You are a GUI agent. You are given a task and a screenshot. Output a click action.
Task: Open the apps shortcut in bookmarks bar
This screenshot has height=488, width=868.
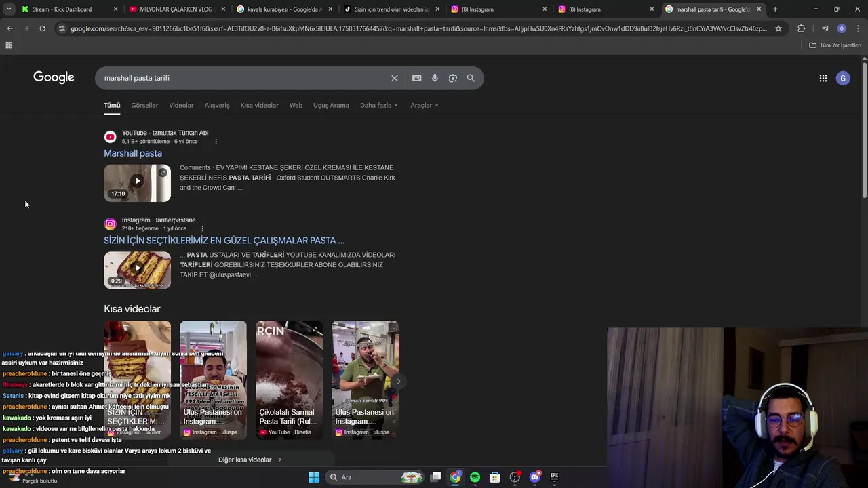[x=9, y=45]
